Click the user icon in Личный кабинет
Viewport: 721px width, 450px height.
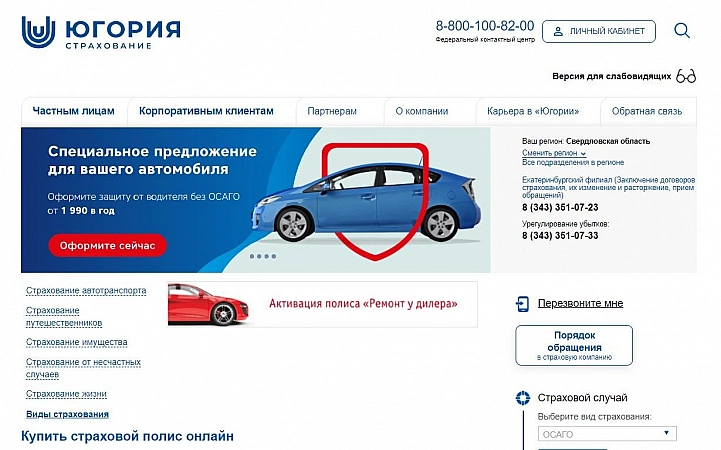558,31
